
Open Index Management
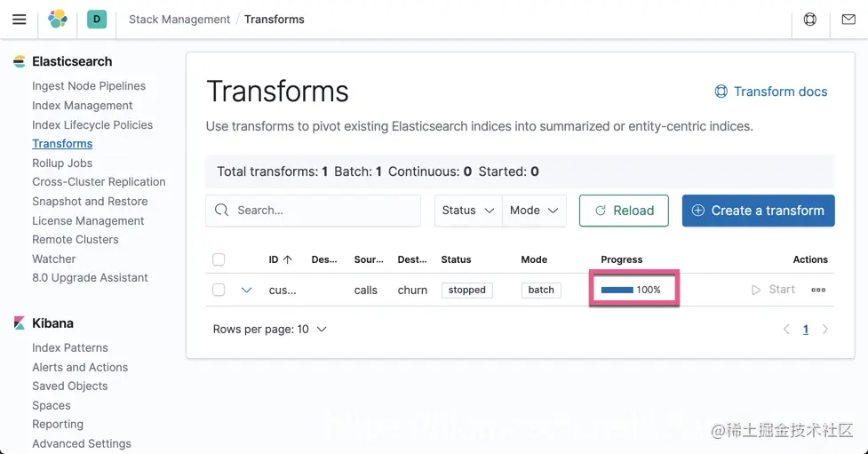(x=82, y=105)
